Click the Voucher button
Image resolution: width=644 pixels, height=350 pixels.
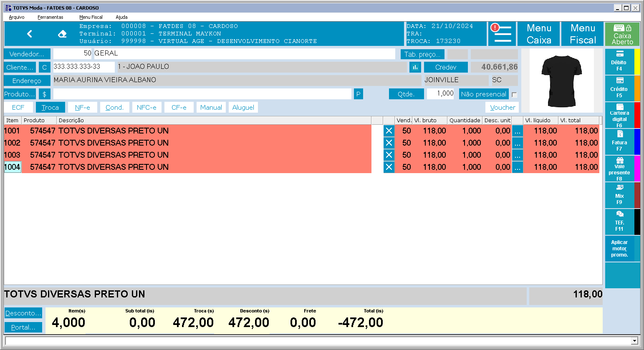[502, 108]
